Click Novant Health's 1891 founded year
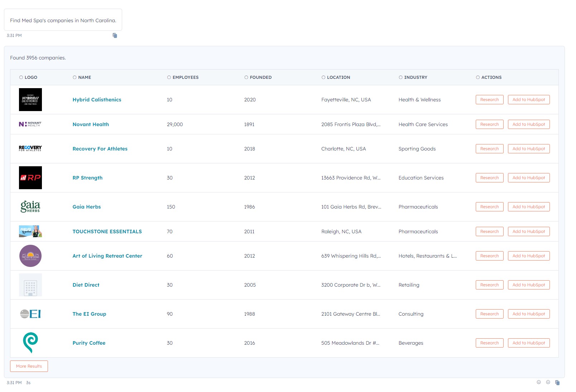Screen dimensions: 576x392 click(249, 124)
